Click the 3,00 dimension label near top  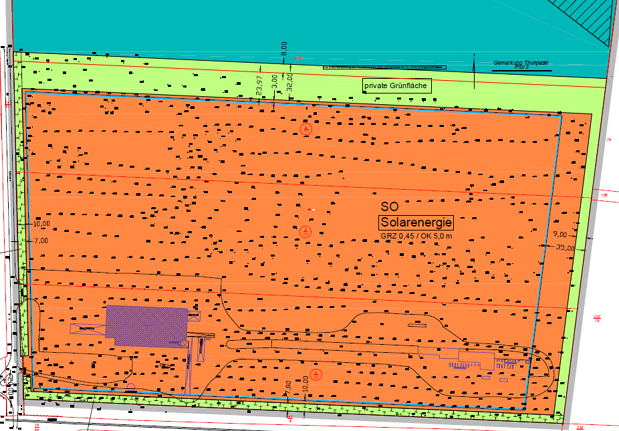click(x=275, y=82)
